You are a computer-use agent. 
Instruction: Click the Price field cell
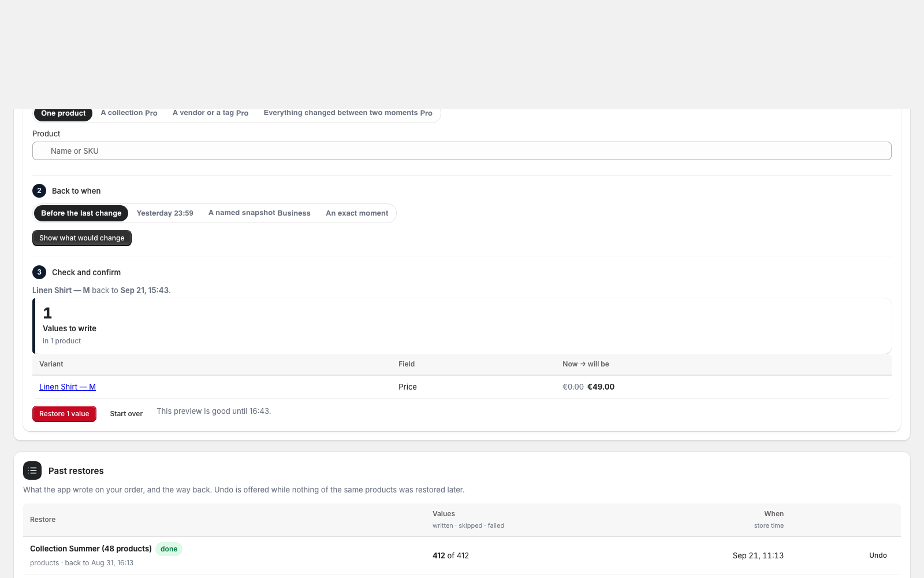click(408, 387)
